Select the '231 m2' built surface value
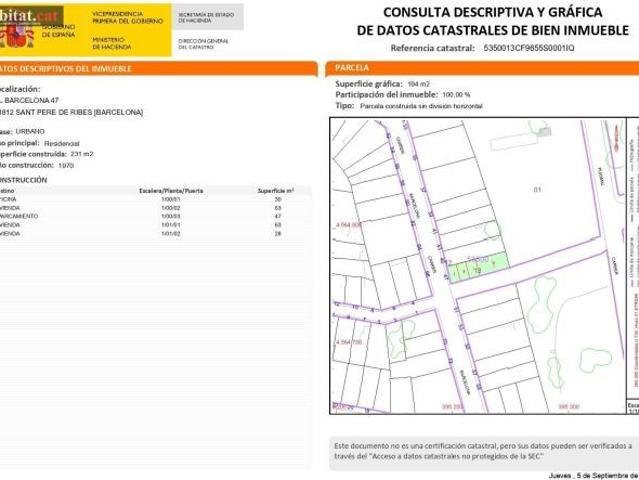Image resolution: width=639 pixels, height=480 pixels. [x=82, y=154]
